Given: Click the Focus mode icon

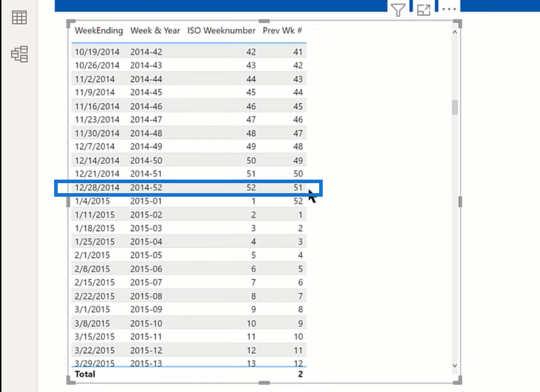Looking at the screenshot, I should 424,10.
